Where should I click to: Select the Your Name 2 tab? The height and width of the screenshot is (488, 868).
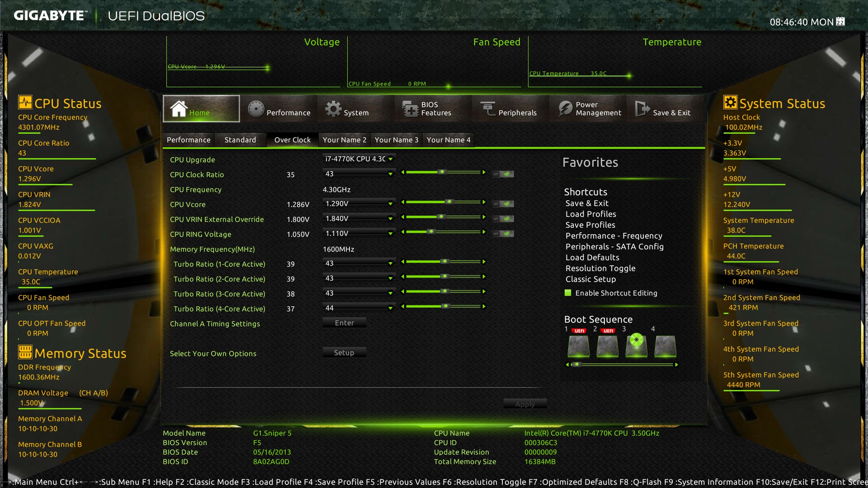tap(344, 140)
